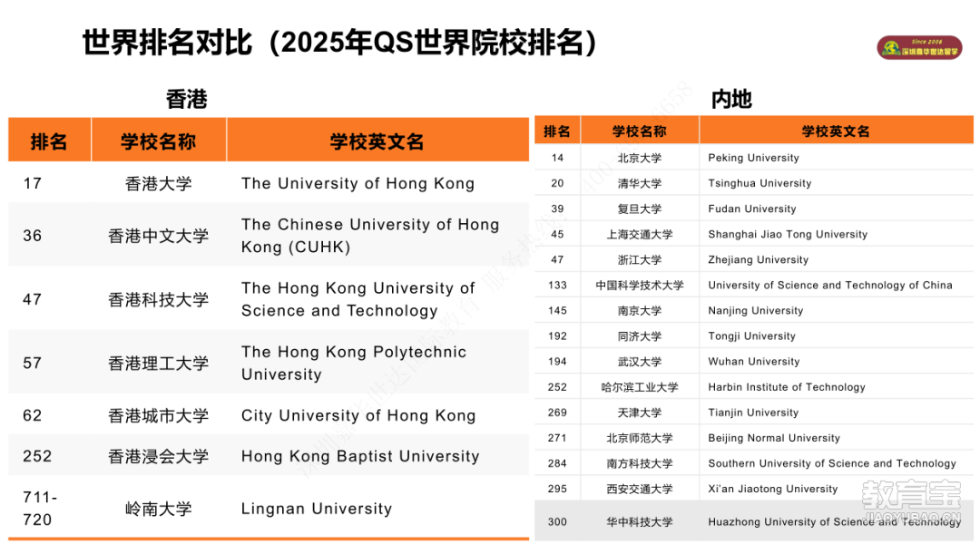Click rank 57 beside 香港理工大学

pyautogui.click(x=33, y=363)
